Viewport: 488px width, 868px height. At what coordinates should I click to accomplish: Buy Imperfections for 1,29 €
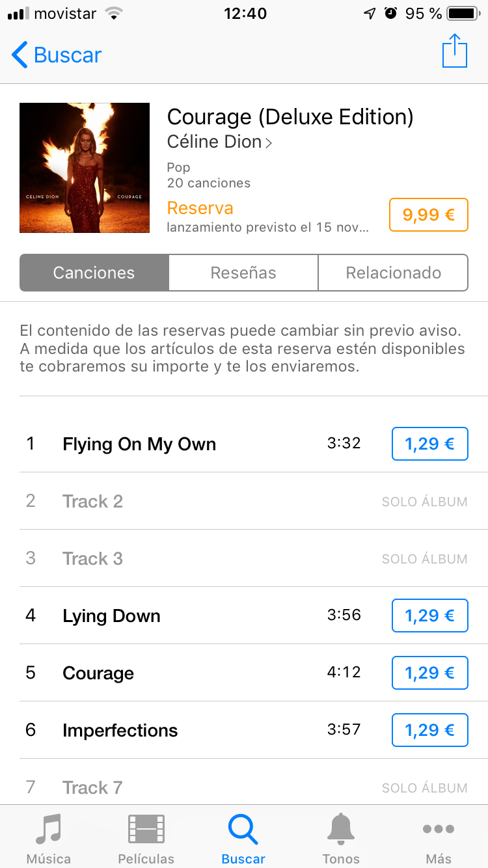pyautogui.click(x=430, y=730)
